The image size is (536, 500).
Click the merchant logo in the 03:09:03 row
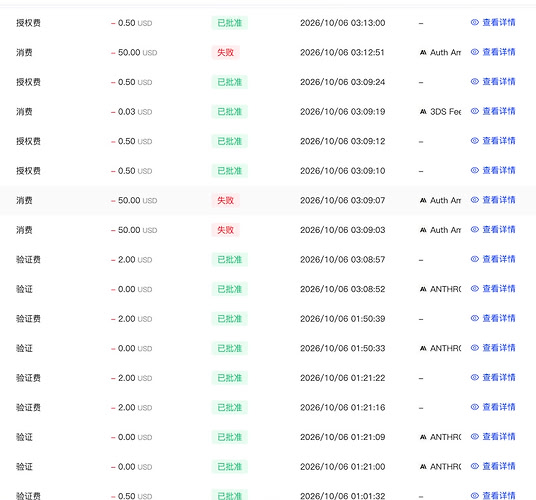[423, 230]
